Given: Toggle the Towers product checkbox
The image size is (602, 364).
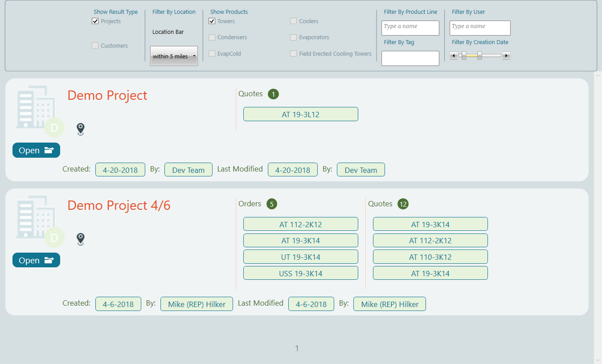Looking at the screenshot, I should (212, 21).
